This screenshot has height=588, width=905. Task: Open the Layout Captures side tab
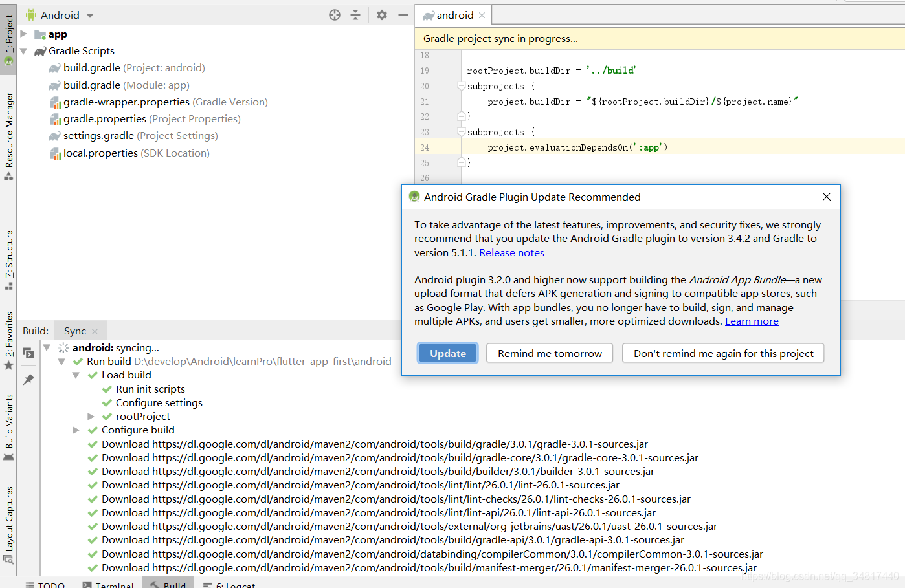click(8, 525)
